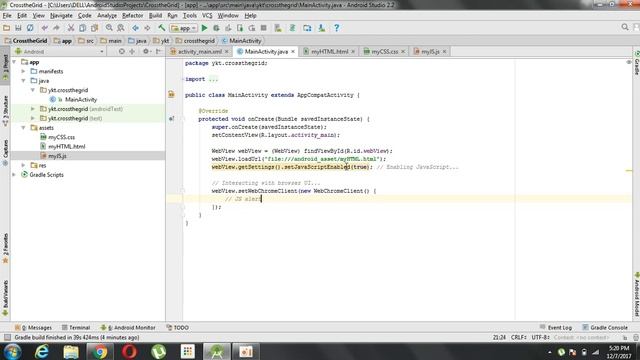Click the Debug app bug icon
Image resolution: width=640 pixels, height=360 pixels.
coord(216,28)
